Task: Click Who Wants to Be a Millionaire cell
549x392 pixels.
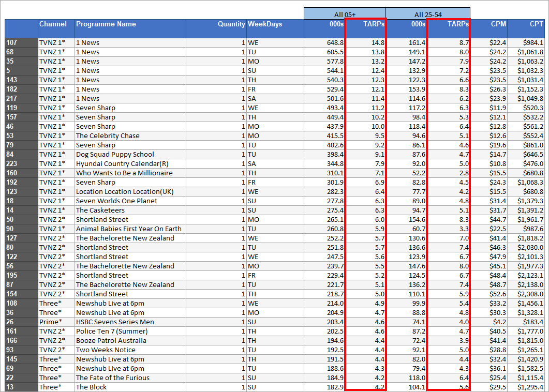Action: [130, 173]
